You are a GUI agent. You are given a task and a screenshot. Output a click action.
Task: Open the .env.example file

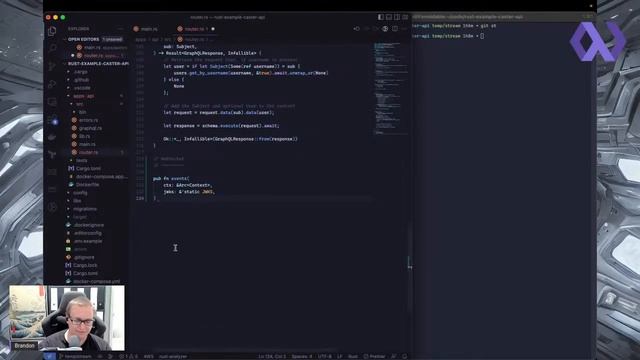click(88, 241)
